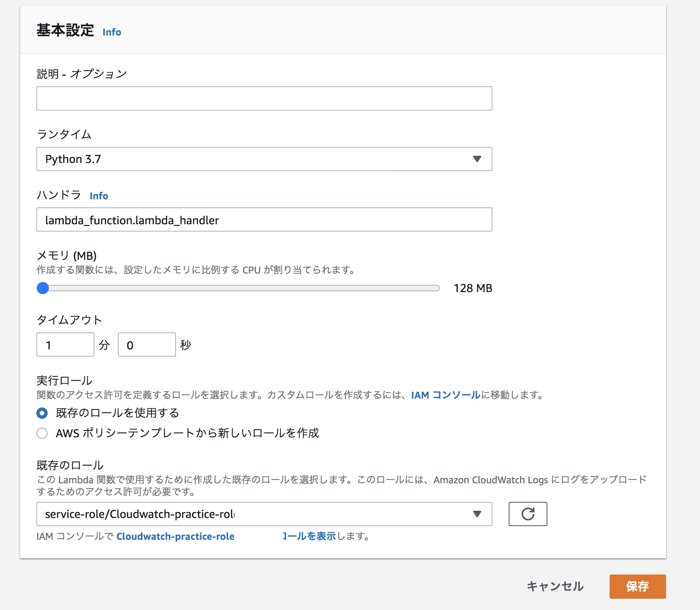Select the timeout minutes field

pos(65,345)
